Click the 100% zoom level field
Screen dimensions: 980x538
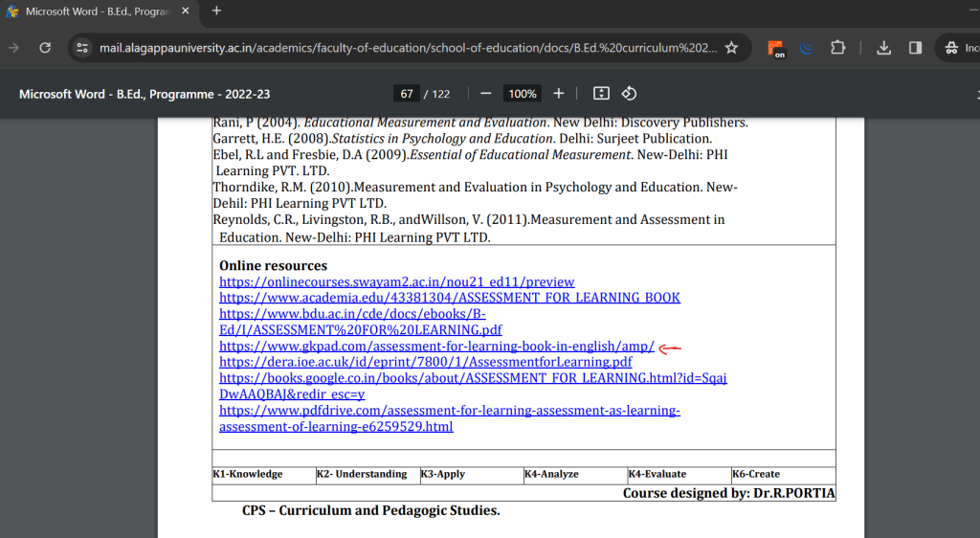(x=522, y=94)
